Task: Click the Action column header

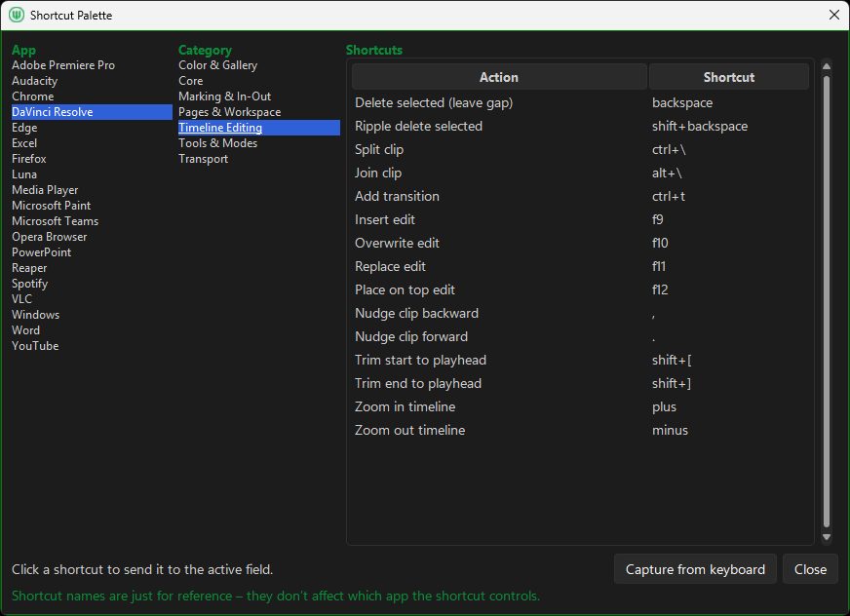Action: 498,76
